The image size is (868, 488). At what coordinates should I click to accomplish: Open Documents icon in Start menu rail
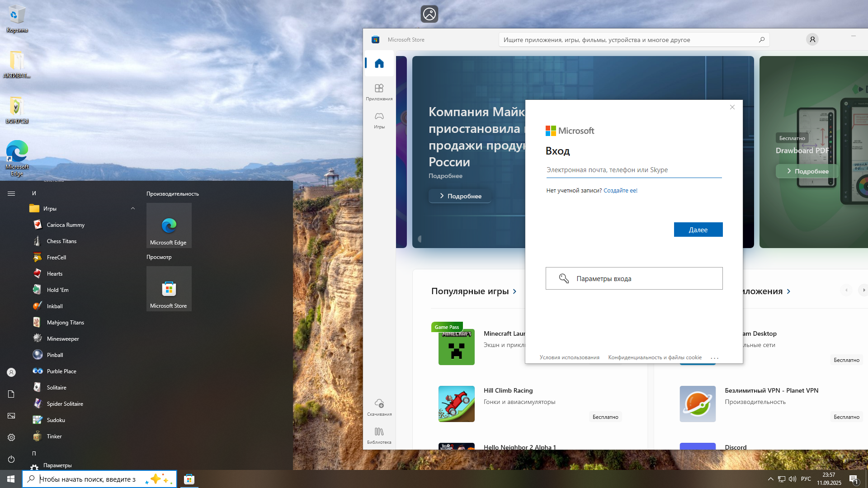(x=11, y=394)
